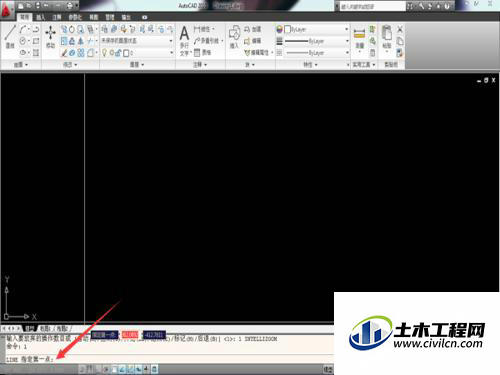Open the View (视图) ribbon tab
The width and height of the screenshot is (500, 375).
(94, 17)
